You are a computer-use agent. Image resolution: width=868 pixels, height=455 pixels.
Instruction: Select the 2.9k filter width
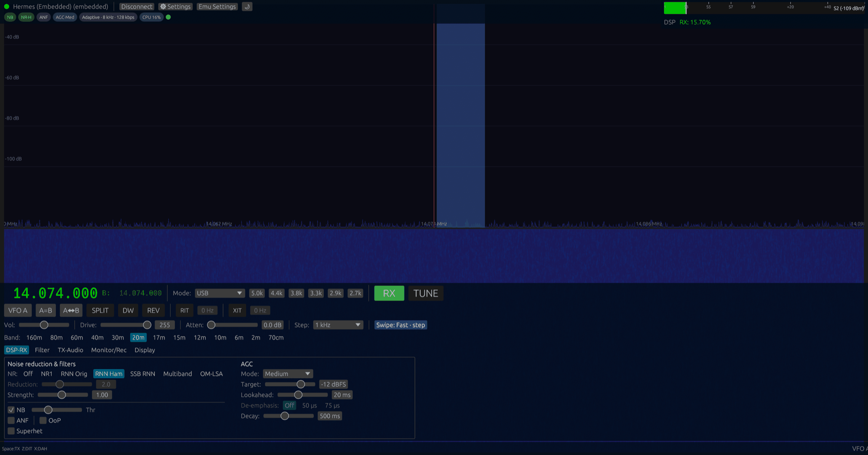[x=335, y=293]
